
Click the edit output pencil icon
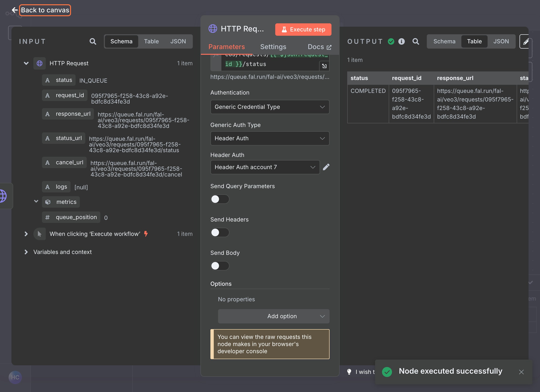(525, 42)
